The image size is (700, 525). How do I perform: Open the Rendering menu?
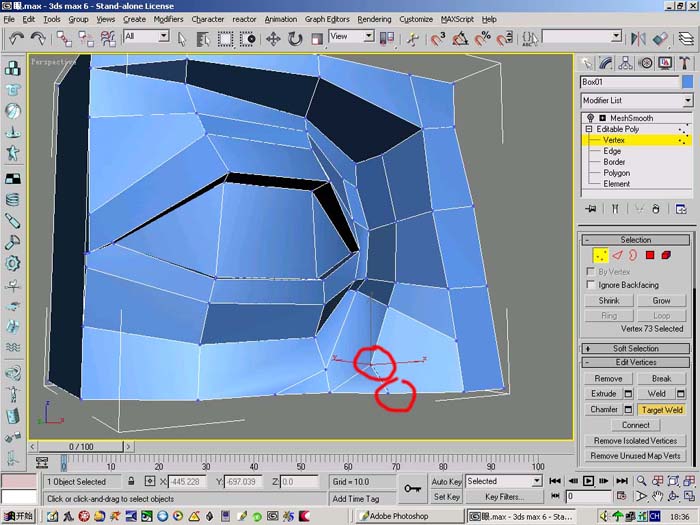tap(374, 19)
